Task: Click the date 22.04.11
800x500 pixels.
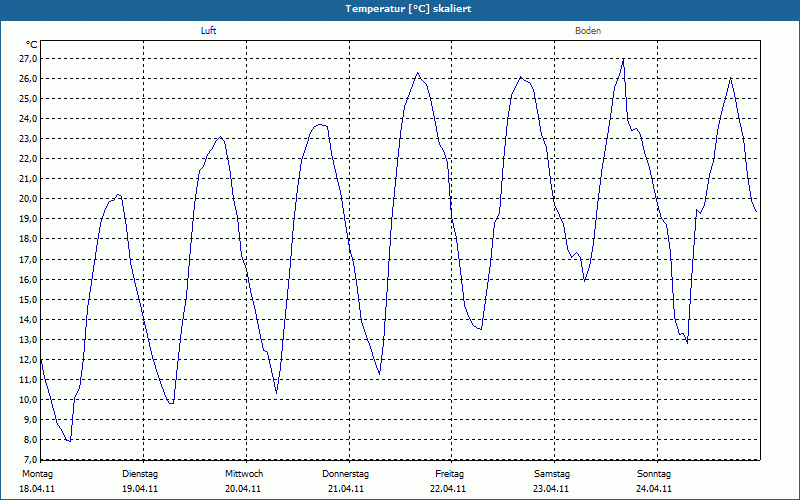Action: (448, 489)
